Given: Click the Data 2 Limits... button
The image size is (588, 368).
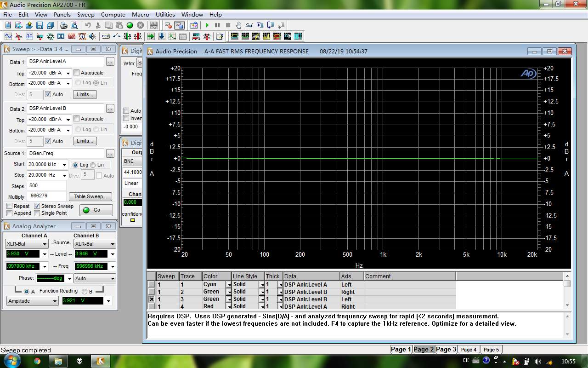Looking at the screenshot, I should [x=85, y=141].
